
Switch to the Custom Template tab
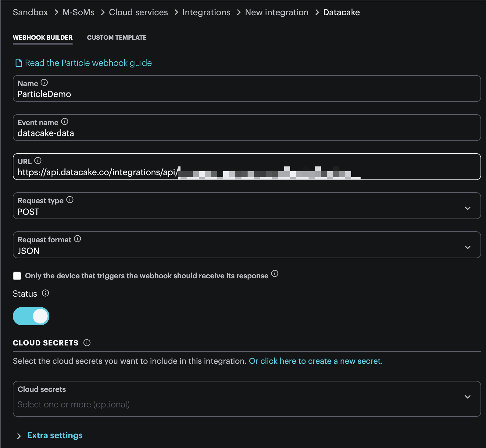click(117, 38)
